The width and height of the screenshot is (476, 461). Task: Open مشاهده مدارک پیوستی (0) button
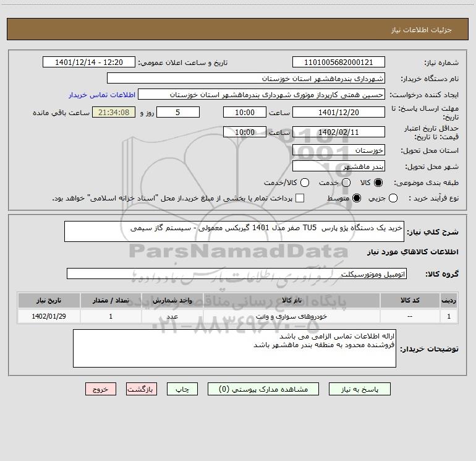click(x=263, y=389)
